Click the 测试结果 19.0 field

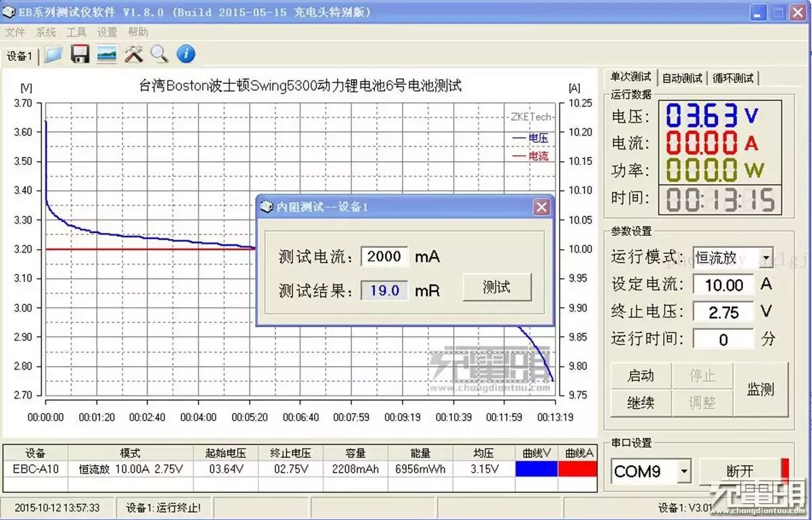coord(384,290)
